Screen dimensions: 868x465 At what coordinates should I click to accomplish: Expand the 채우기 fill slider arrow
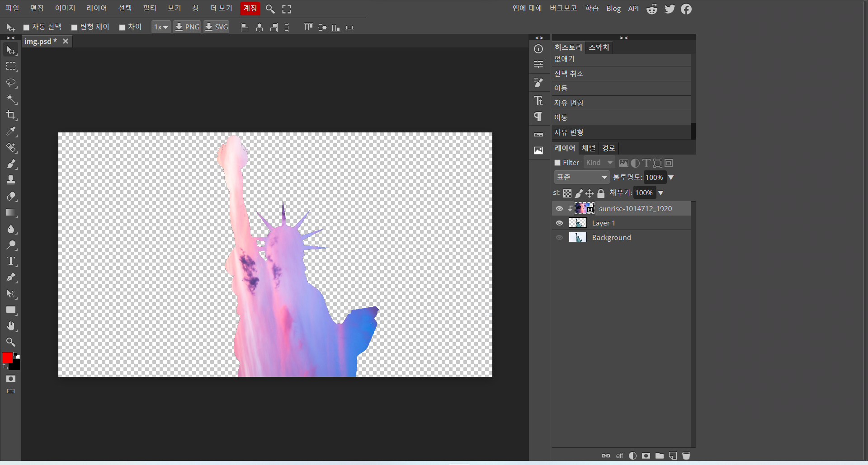(x=660, y=193)
